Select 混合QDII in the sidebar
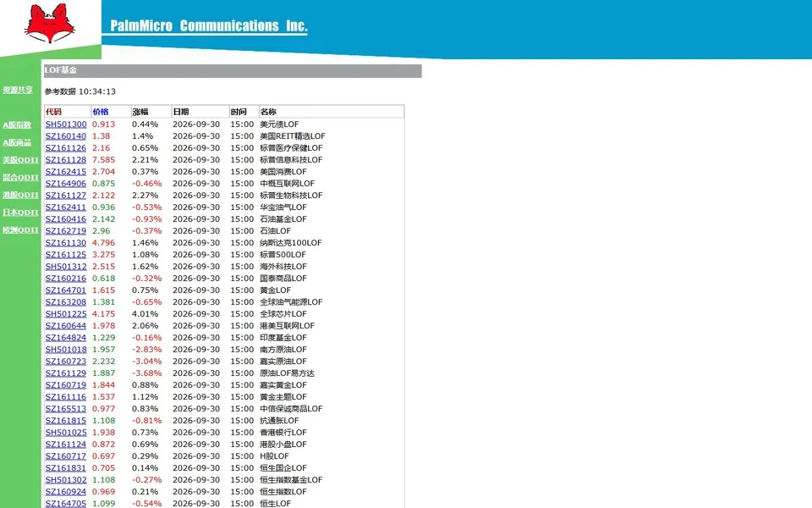This screenshot has width=812, height=508. point(20,178)
